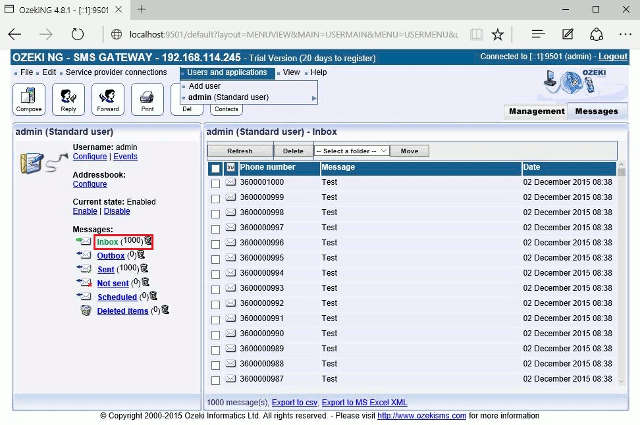640x425 pixels.
Task: Add page to favorites star icon
Action: (x=498, y=34)
